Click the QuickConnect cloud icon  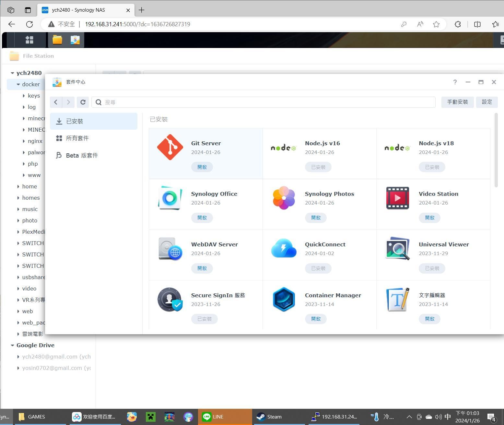click(x=284, y=248)
